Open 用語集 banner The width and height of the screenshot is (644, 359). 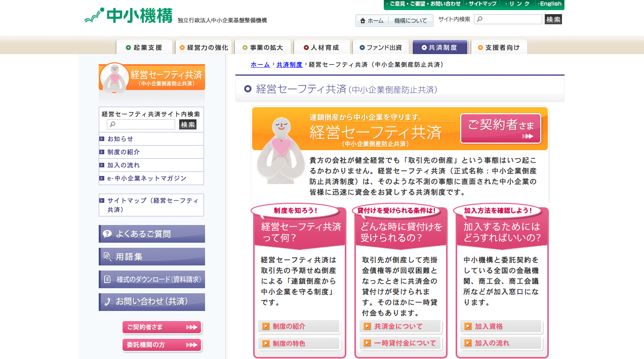152,257
